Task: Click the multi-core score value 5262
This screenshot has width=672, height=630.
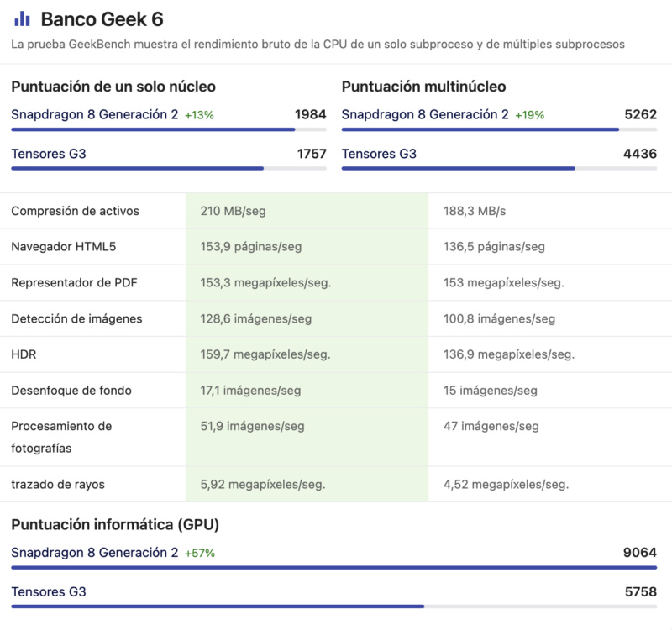Action: (x=641, y=114)
